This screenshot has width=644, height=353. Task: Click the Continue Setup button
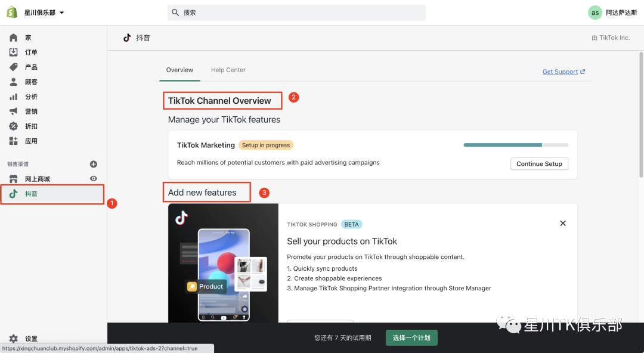539,163
